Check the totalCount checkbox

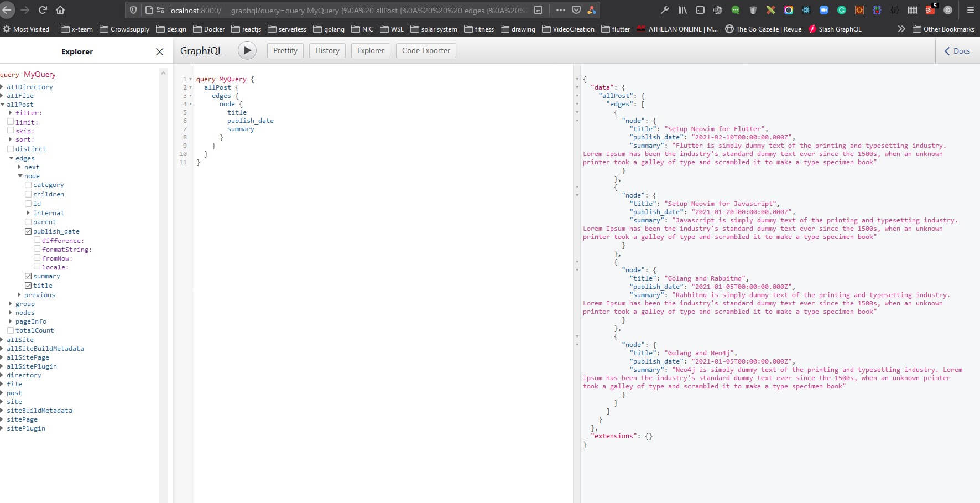(x=11, y=330)
